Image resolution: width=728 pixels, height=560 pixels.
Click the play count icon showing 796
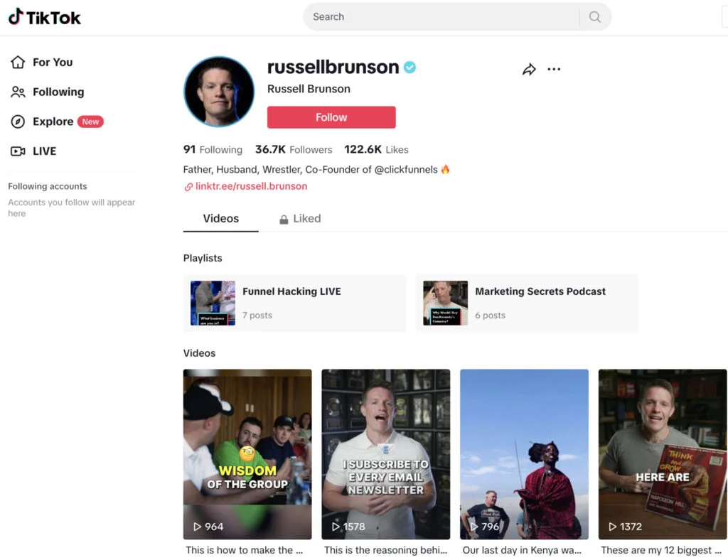474,527
